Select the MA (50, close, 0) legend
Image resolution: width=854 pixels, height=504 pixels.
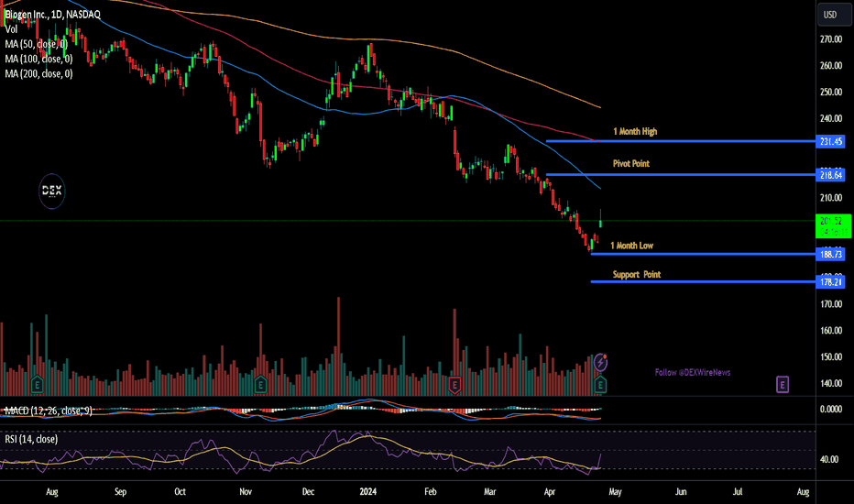37,44
